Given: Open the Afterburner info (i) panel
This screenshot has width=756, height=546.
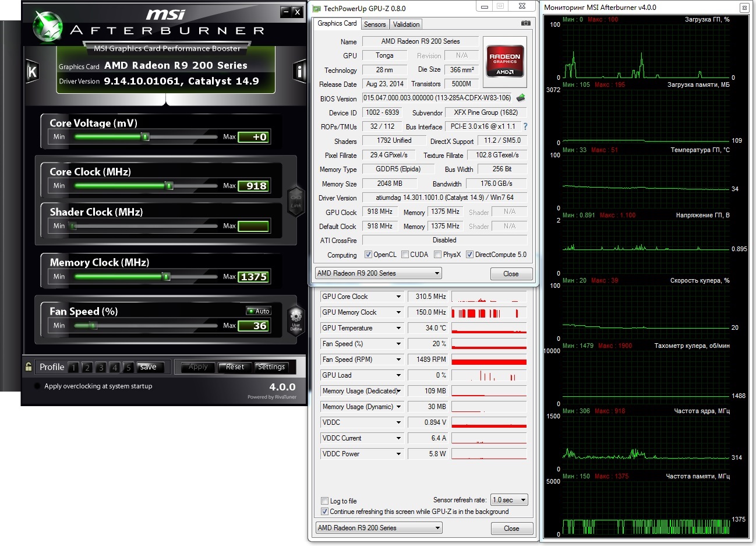Looking at the screenshot, I should (299, 72).
